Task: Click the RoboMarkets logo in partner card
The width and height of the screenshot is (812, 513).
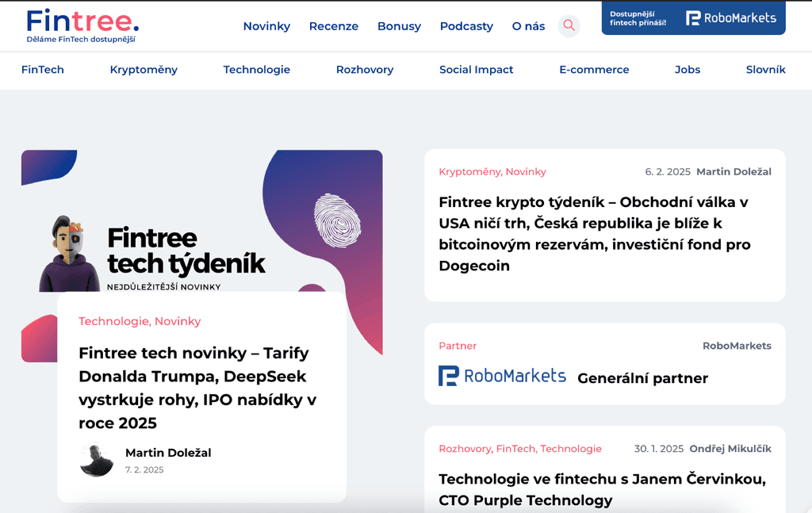Action: 502,376
